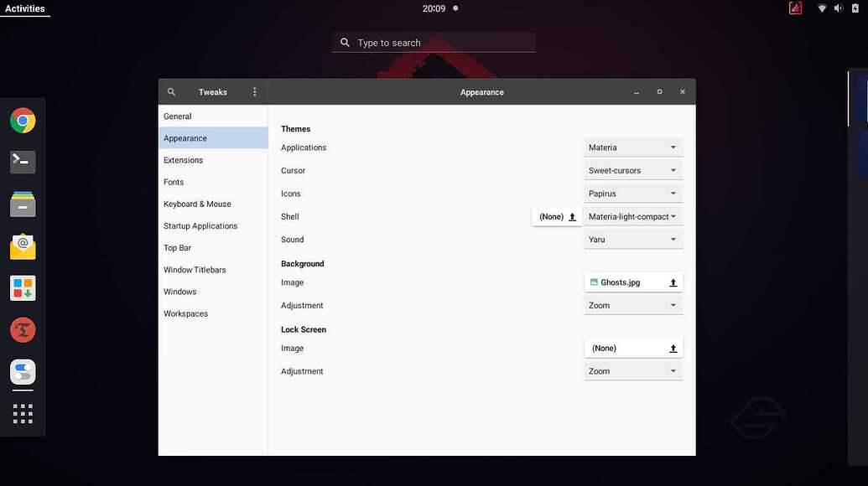Click the Ghosts.jpg background image button
The height and width of the screenshot is (486, 868).
click(633, 282)
